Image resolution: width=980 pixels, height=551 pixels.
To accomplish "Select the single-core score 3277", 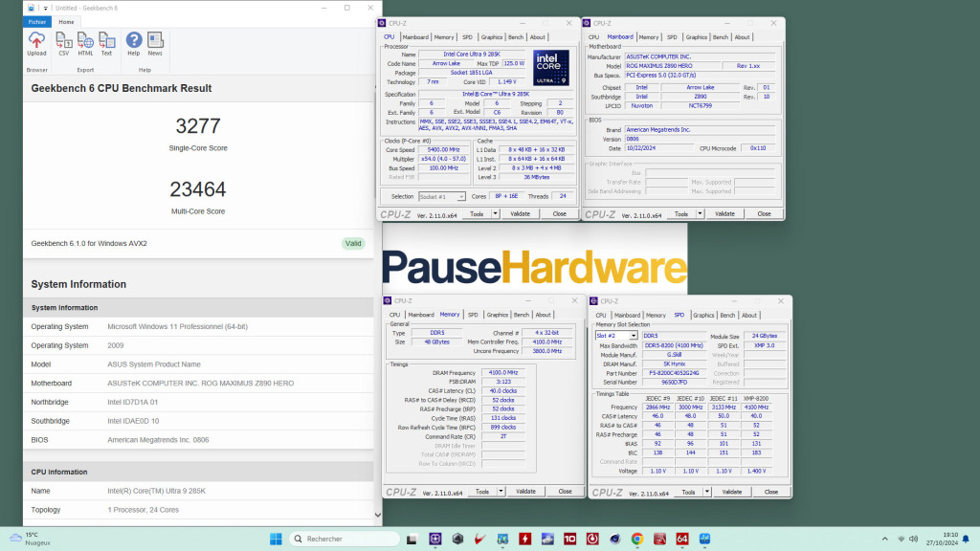I will pyautogui.click(x=198, y=126).
